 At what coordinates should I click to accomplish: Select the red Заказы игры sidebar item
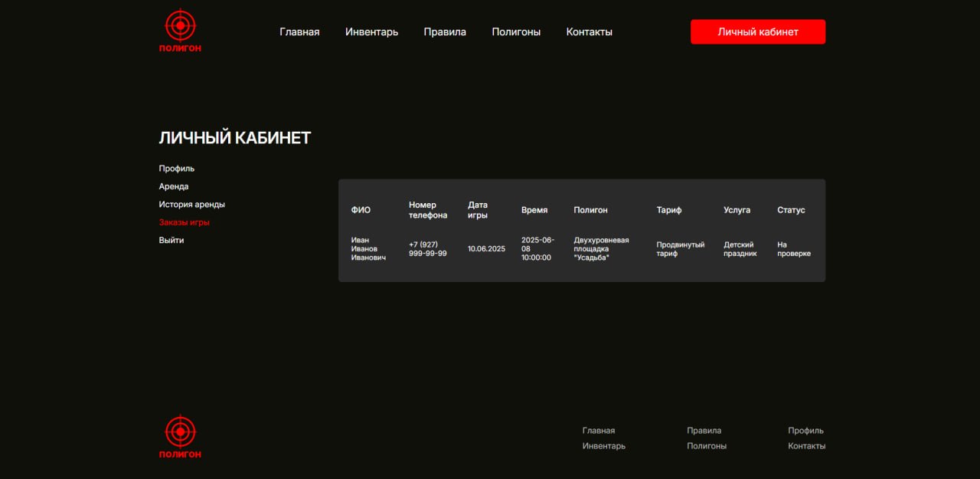click(x=185, y=222)
